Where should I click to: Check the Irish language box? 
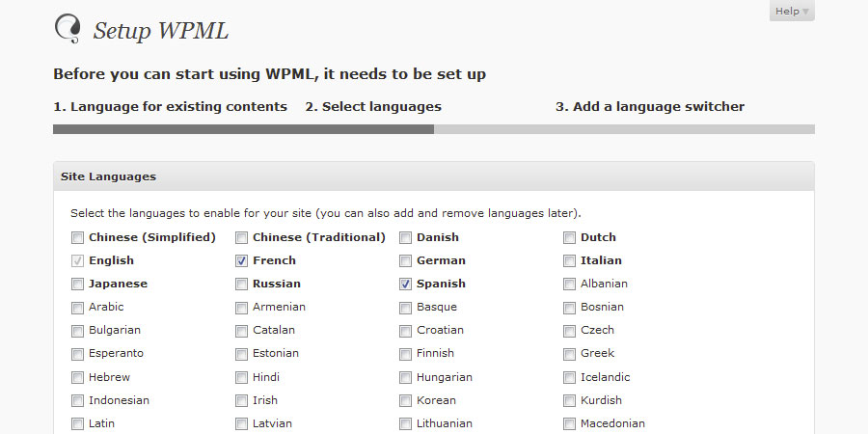click(x=241, y=401)
